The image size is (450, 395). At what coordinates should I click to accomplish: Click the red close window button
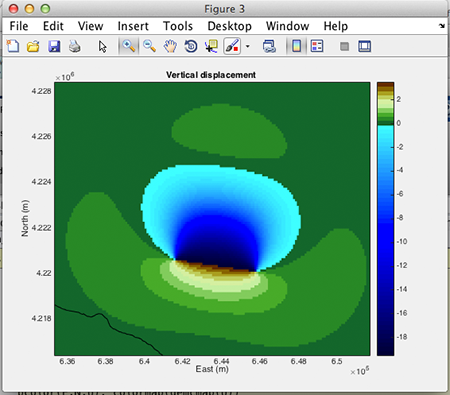click(x=13, y=8)
